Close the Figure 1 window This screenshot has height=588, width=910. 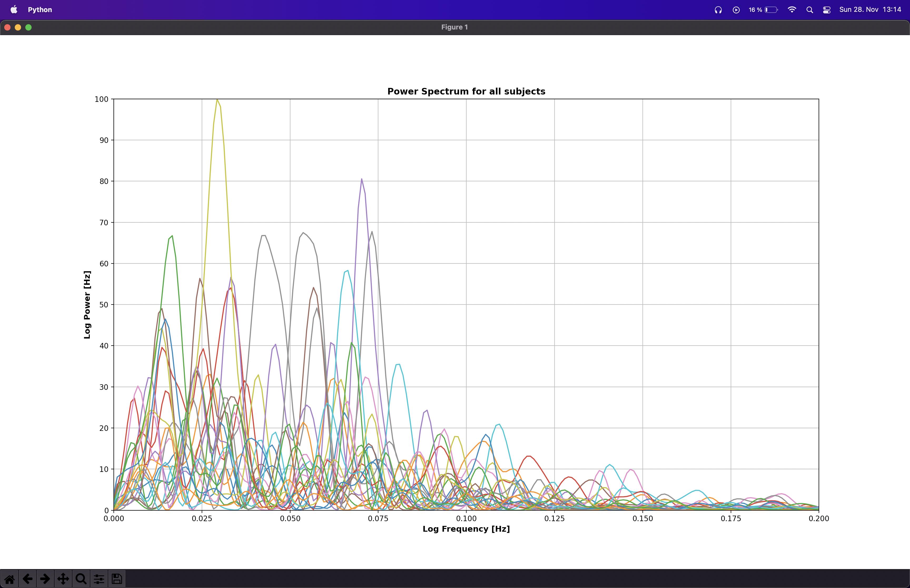click(x=7, y=27)
